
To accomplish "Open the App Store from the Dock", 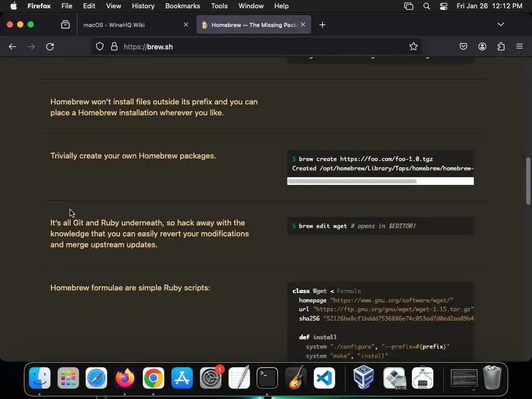I will coord(182,378).
